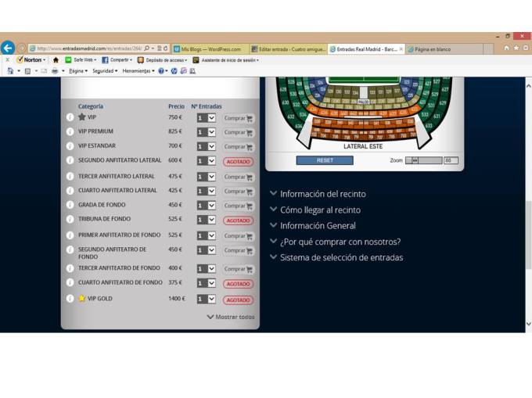This screenshot has height=398, width=532.
Task: Open the Herramientas menu
Action: point(138,71)
